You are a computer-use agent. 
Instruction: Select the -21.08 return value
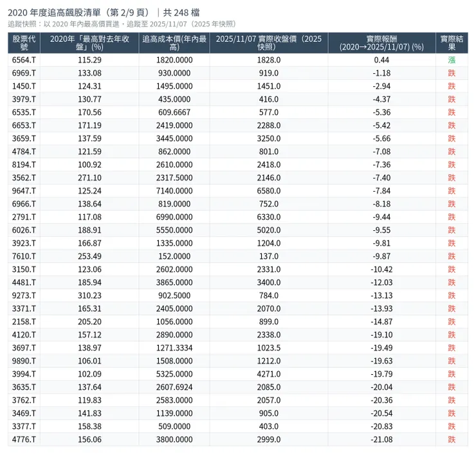(x=381, y=439)
